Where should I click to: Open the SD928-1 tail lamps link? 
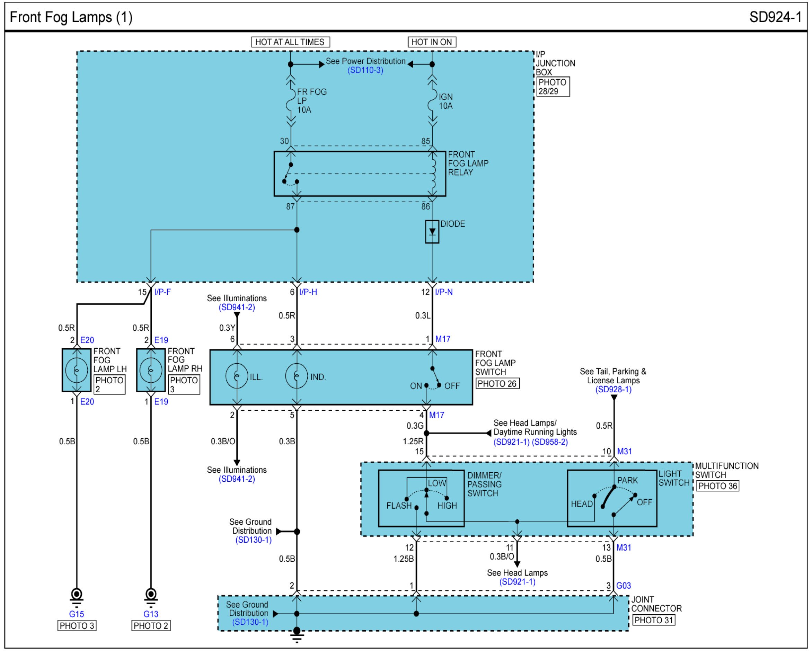tap(613, 390)
